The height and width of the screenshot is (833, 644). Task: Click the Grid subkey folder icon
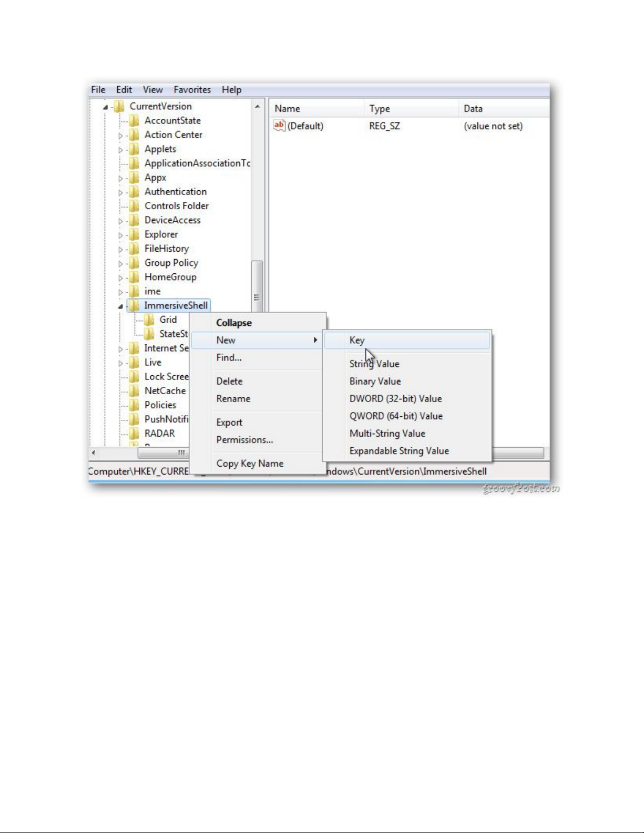coord(150,320)
